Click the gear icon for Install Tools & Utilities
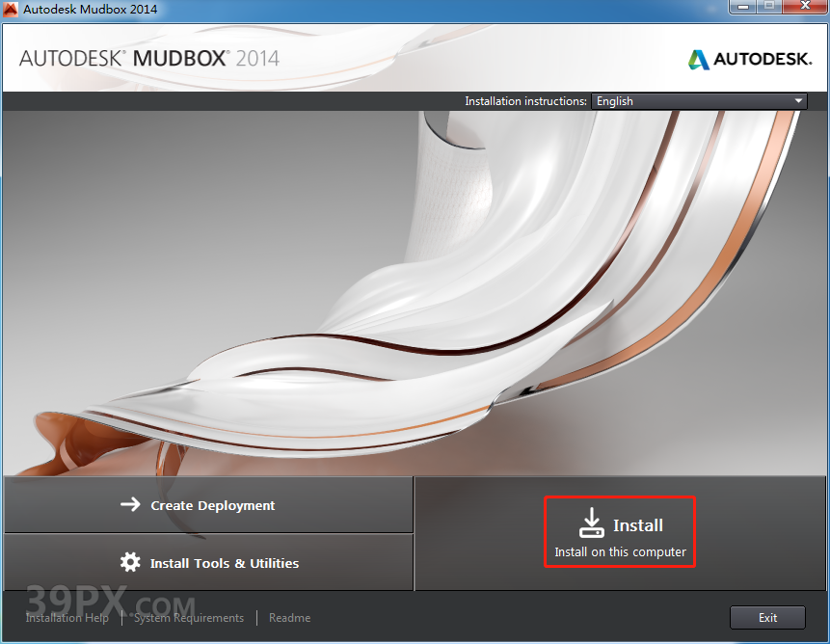This screenshot has height=644, width=830. coord(130,560)
